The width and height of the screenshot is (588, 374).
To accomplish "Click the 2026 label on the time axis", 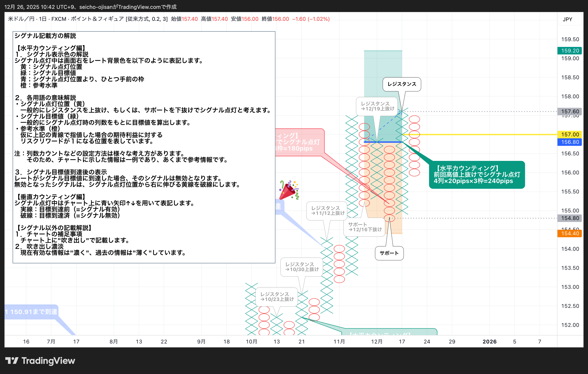I will [490, 341].
